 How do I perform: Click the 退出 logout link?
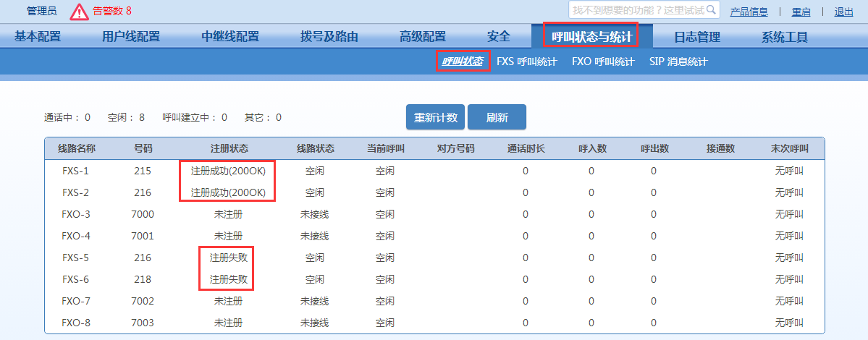[843, 12]
